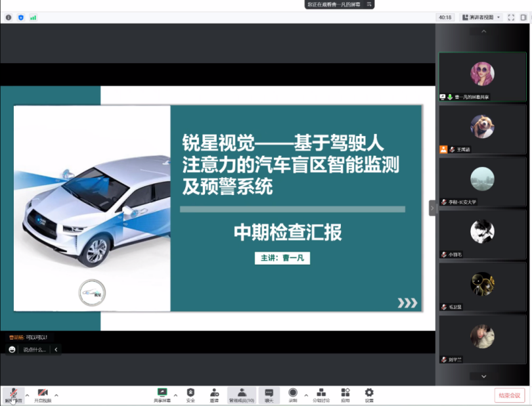
Task: Unmute the microphone
Action: 13,393
